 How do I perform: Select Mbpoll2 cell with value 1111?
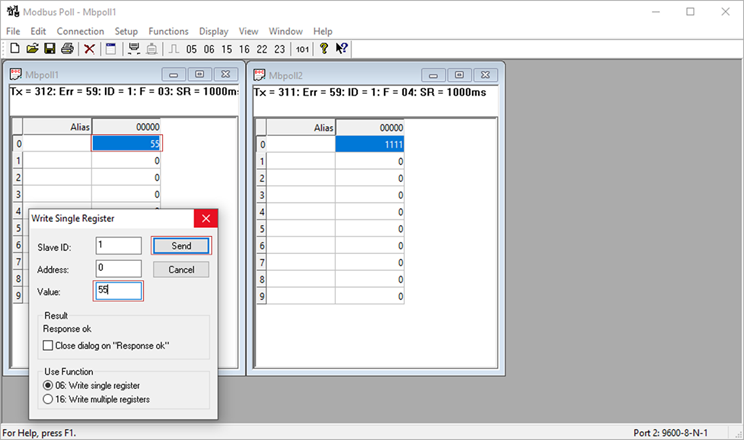[x=370, y=144]
